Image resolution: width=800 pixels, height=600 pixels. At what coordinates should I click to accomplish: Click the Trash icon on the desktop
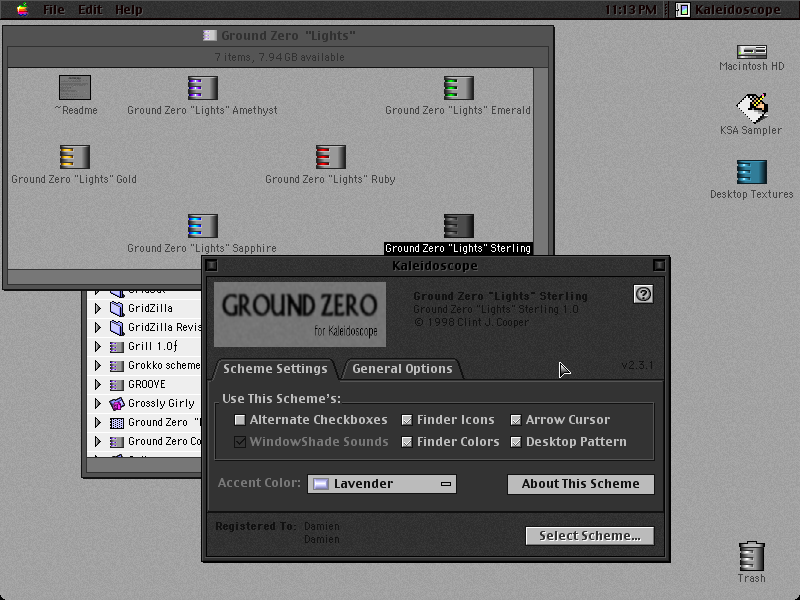pos(752,556)
